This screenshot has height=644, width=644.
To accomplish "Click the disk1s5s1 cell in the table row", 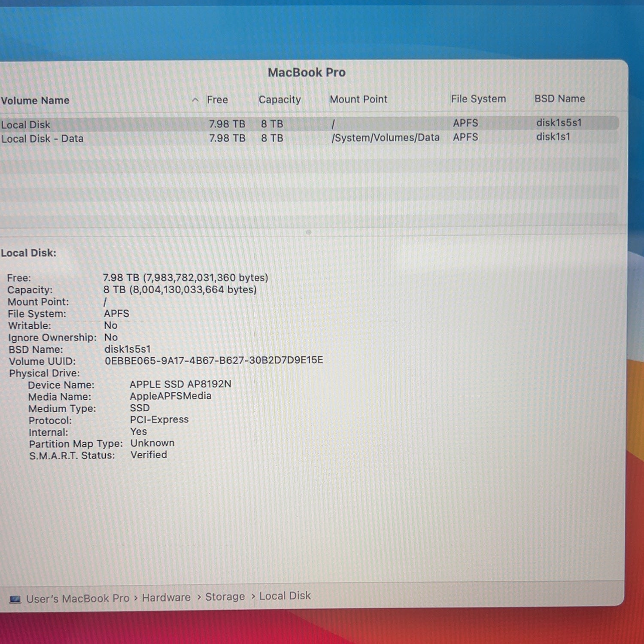I will pos(559,123).
